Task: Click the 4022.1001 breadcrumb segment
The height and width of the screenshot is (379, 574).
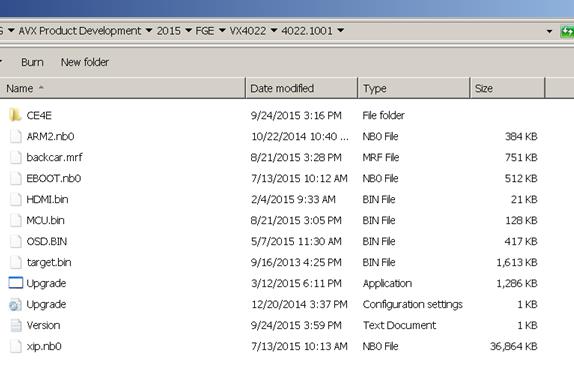Action: [307, 31]
